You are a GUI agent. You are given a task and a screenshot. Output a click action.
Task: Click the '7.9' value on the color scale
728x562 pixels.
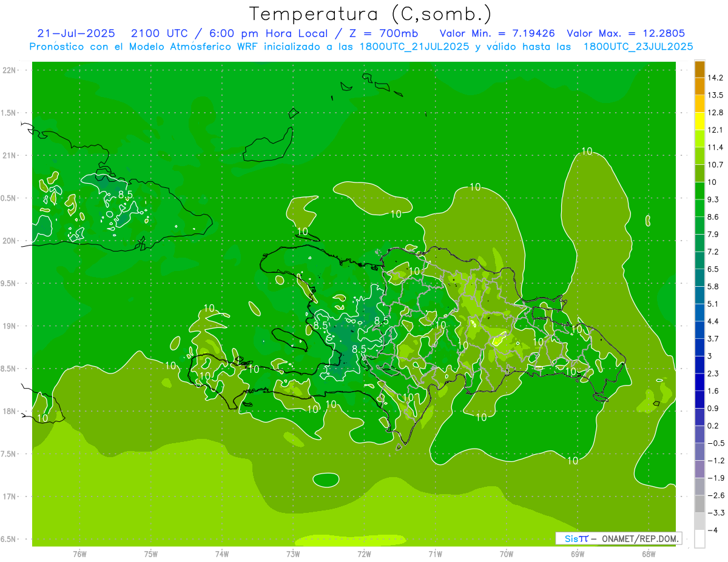713,234
